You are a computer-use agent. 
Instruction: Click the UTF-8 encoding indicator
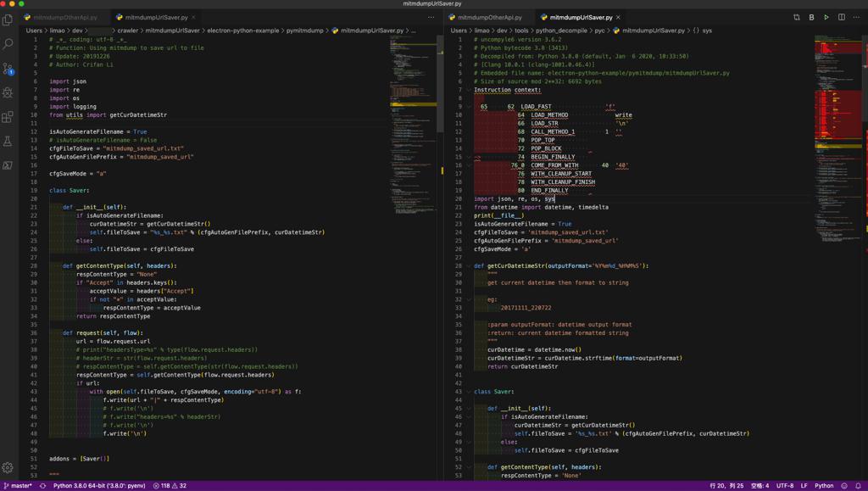pyautogui.click(x=784, y=485)
